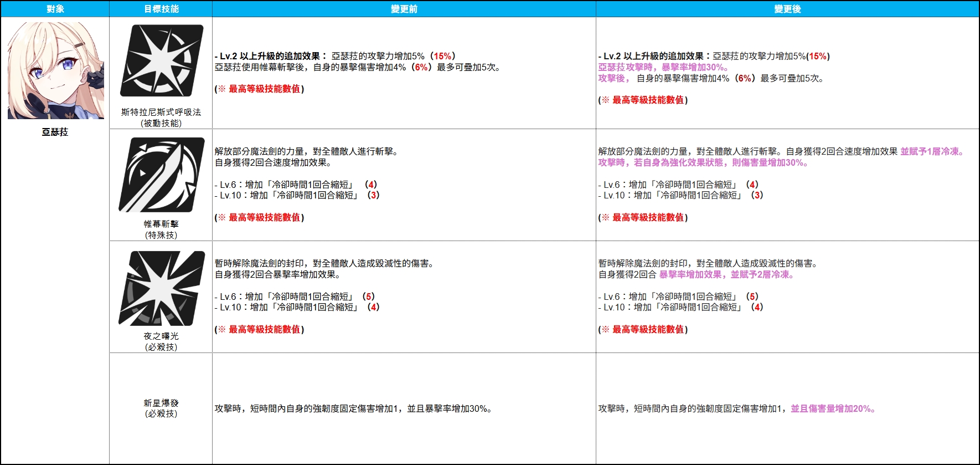Select the 變更前 column header

pos(404,9)
